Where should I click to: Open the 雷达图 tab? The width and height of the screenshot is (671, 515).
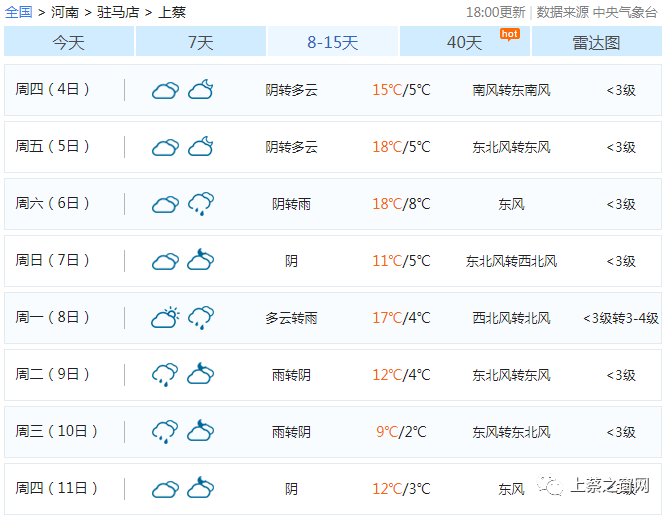[x=597, y=42]
